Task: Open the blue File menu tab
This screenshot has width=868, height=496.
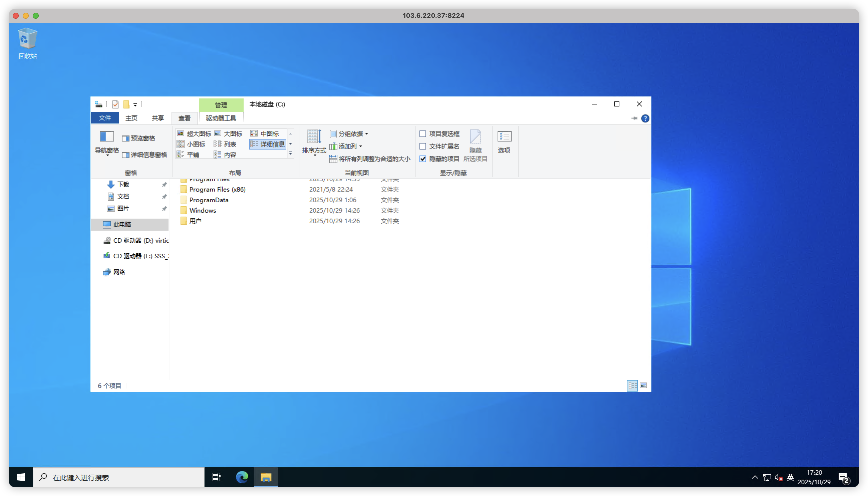Action: click(105, 118)
